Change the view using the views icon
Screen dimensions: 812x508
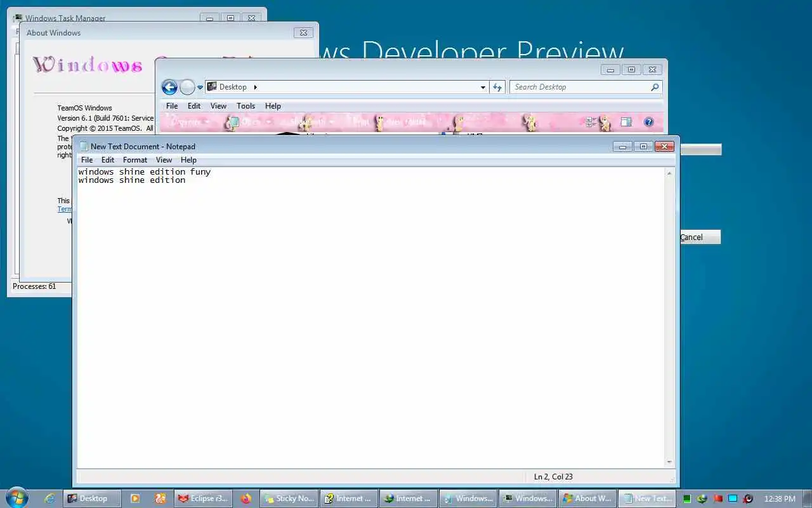click(x=591, y=122)
